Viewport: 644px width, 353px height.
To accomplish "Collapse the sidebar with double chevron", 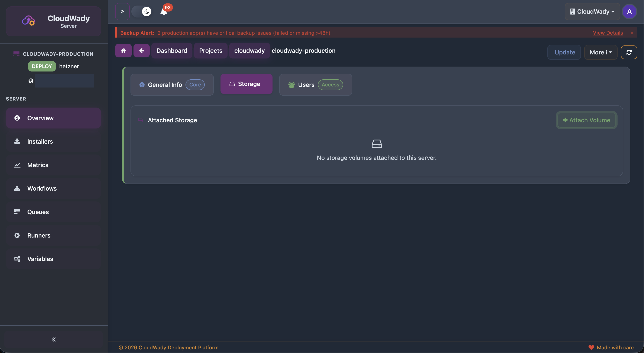I will (x=54, y=340).
